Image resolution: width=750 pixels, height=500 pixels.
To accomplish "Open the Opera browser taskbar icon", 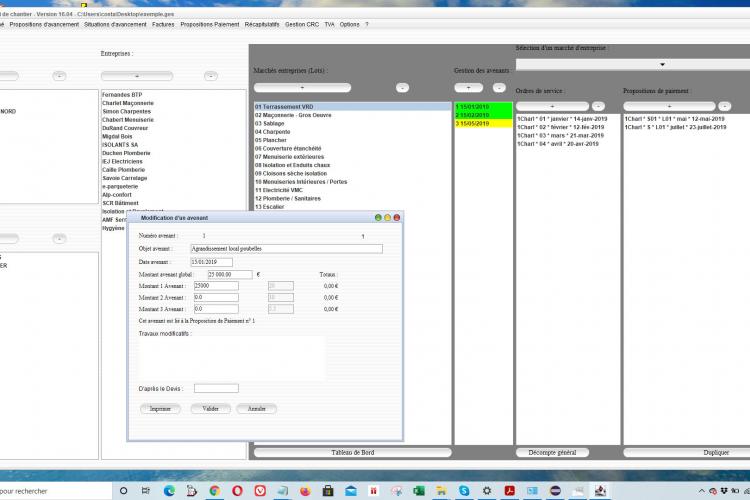I will point(237,490).
